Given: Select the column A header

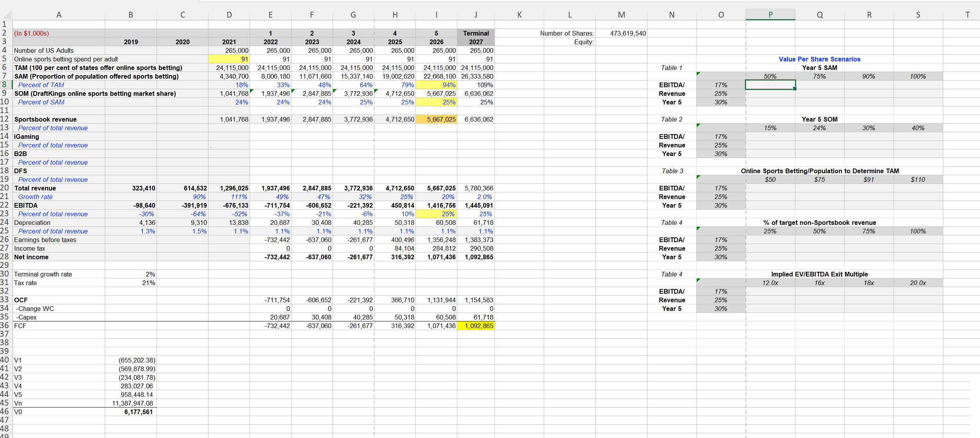Looking at the screenshot, I should [59, 14].
